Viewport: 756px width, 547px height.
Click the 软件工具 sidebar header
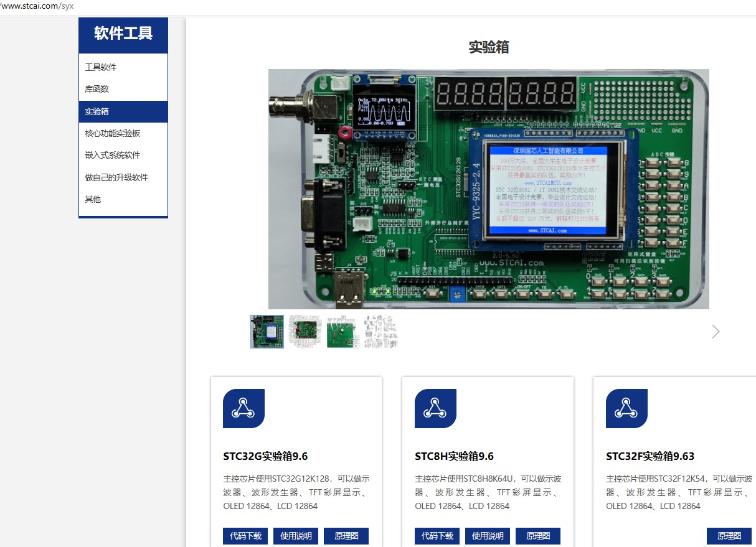[x=123, y=34]
